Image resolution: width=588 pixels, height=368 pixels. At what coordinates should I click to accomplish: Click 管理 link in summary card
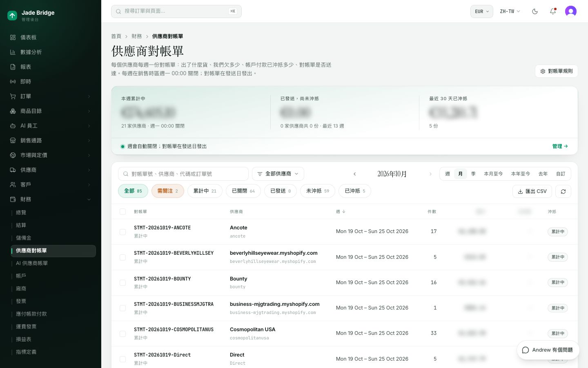[560, 146]
